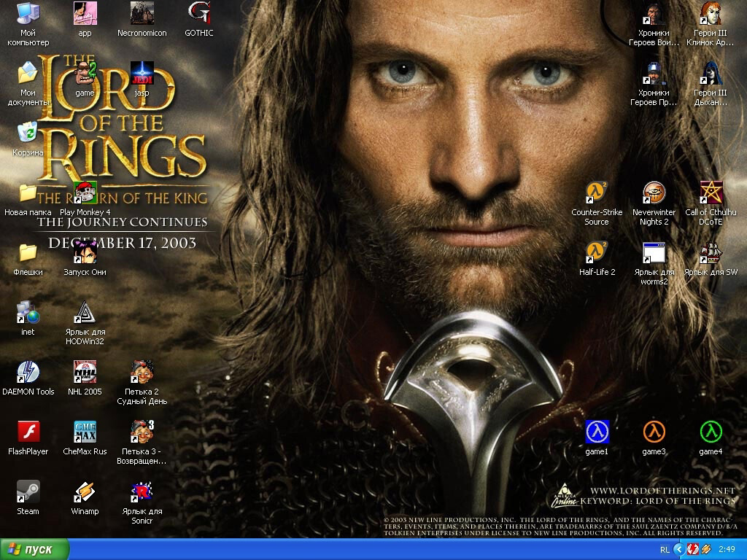The image size is (747, 560).
Task: Click the Winamp tray icon
Action: tap(705, 550)
